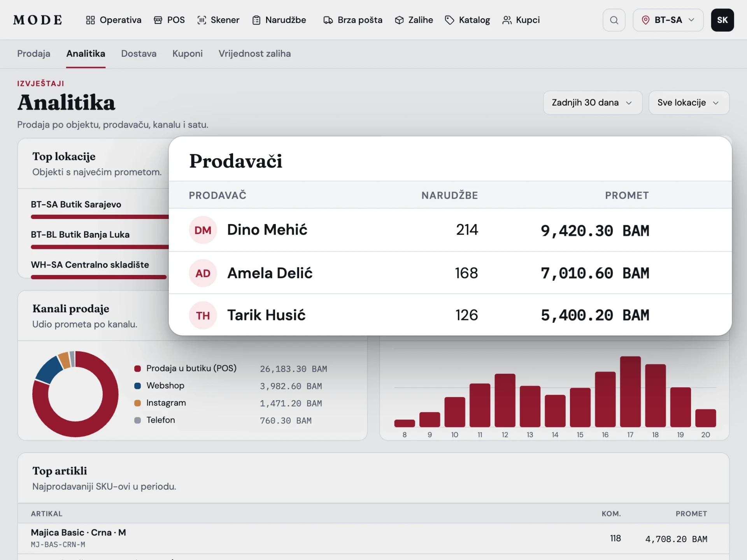Switch to the Prodaja tab
Viewport: 747px width, 560px height.
point(34,54)
